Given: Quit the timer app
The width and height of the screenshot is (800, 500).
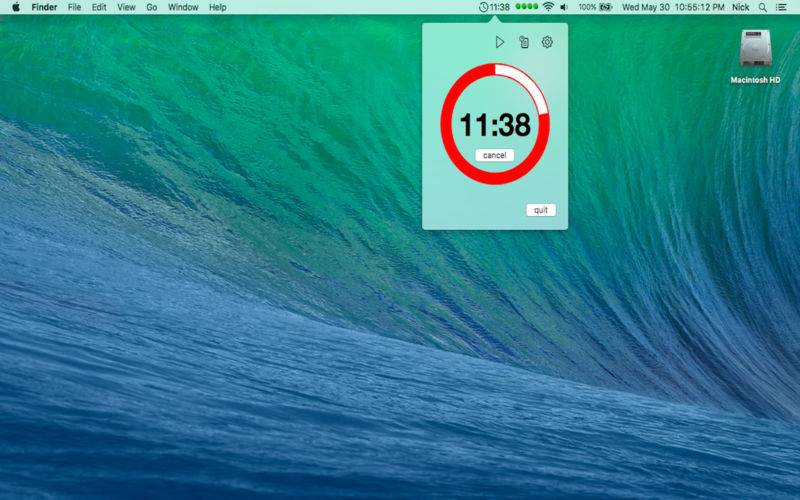Looking at the screenshot, I should pos(541,210).
